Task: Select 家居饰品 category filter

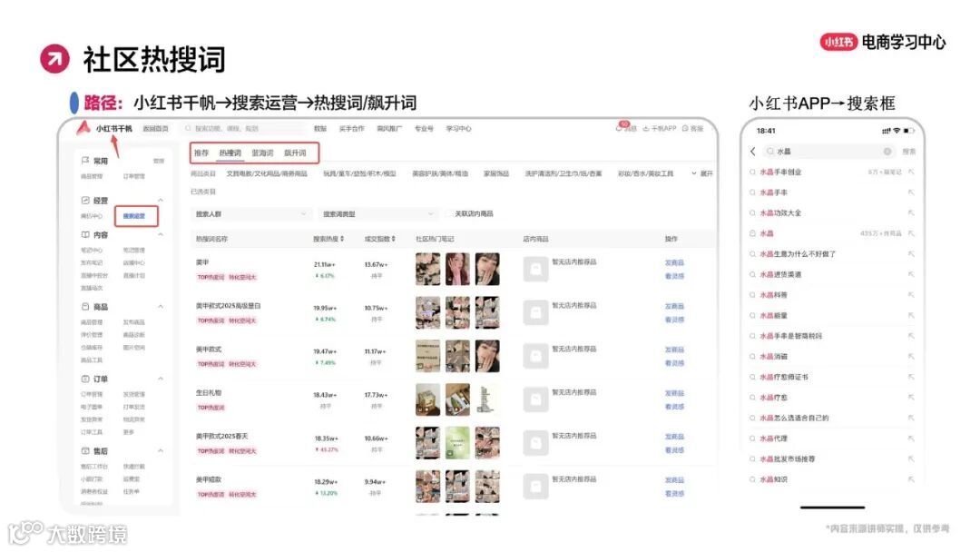Action: (x=496, y=173)
